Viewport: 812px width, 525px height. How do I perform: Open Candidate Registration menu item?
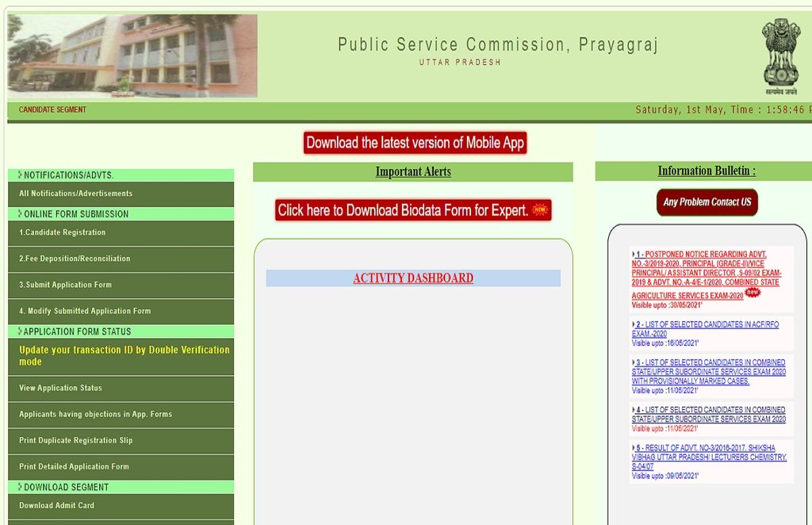point(121,233)
